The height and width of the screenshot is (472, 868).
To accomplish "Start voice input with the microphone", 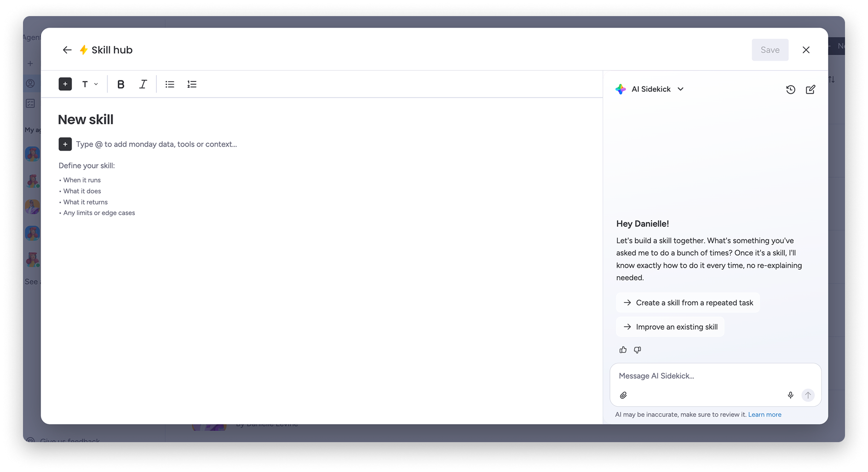I will (x=790, y=395).
